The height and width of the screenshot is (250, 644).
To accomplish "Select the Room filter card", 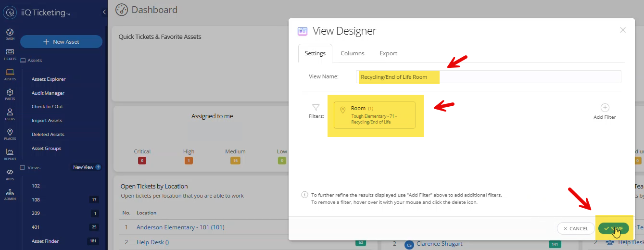I will click(x=374, y=115).
